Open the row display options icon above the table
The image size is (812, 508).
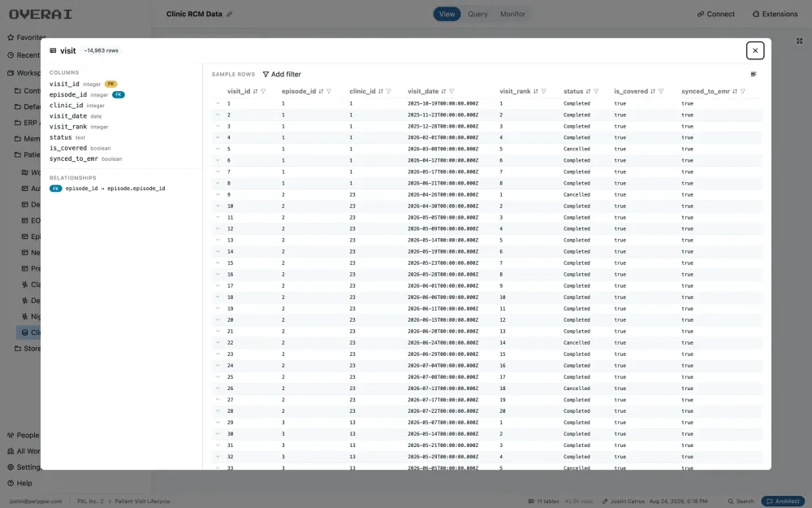click(x=754, y=74)
